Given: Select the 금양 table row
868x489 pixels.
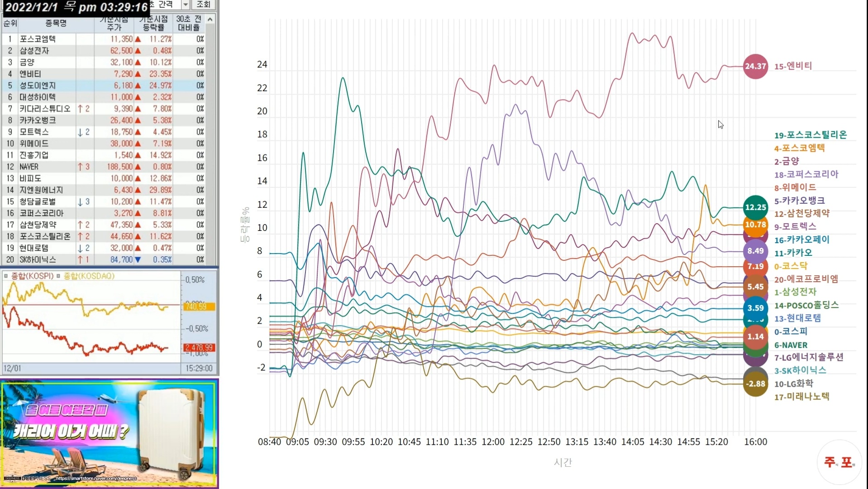Looking at the screenshot, I should [104, 62].
